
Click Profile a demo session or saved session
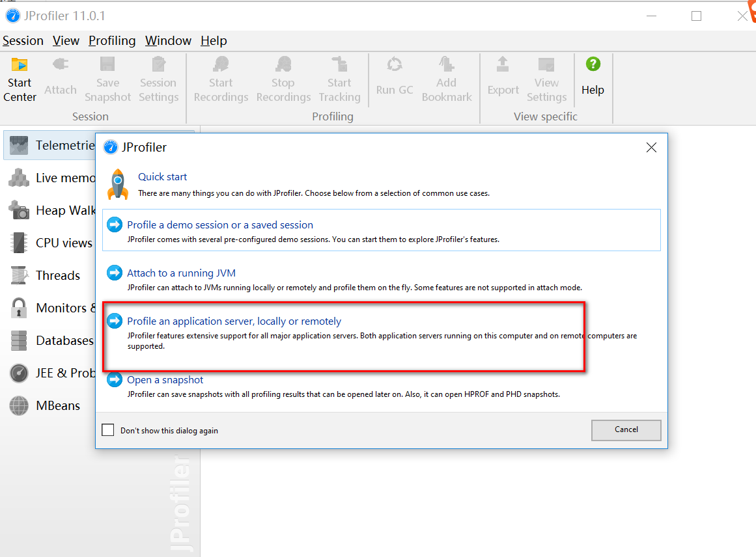coord(220,224)
